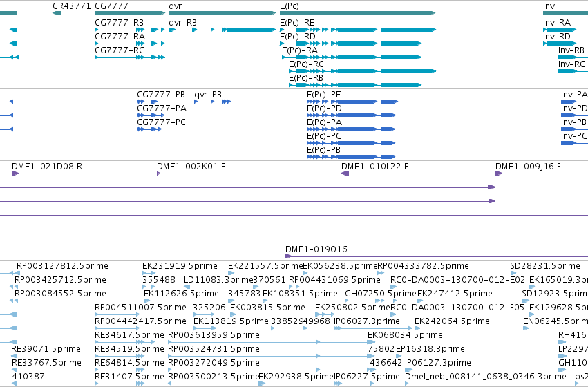This screenshot has width=588, height=387.
Task: Select the CG7777-PA protein label
Action: coord(162,108)
